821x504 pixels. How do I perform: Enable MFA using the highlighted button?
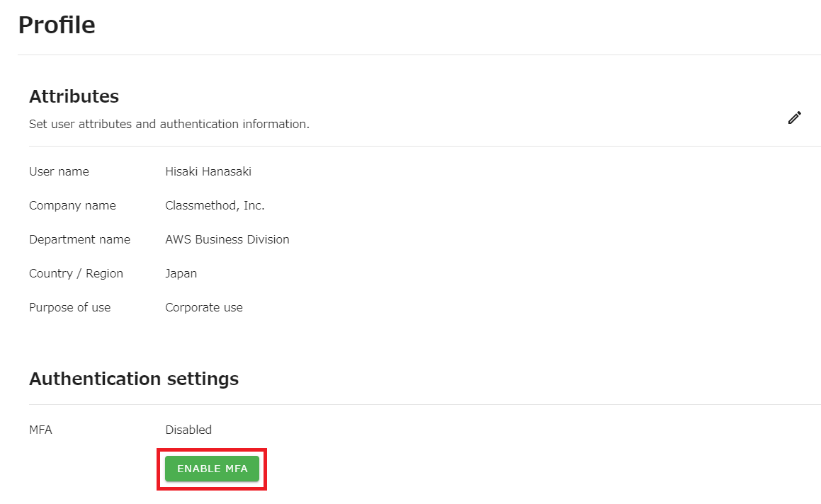point(212,469)
